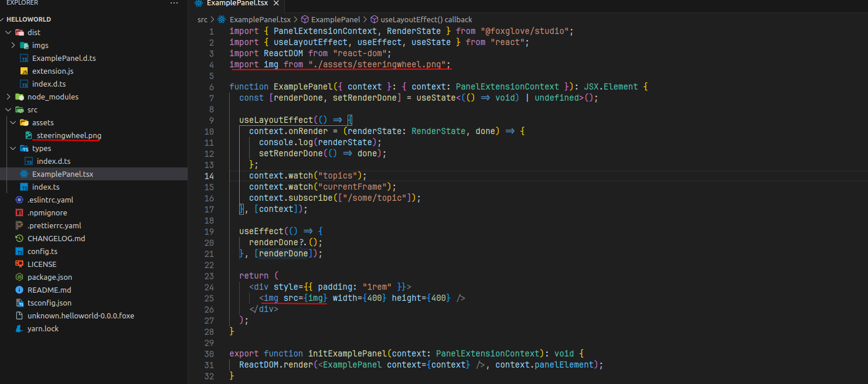Image resolution: width=868 pixels, height=384 pixels.
Task: Collapse the assets folder under src
Action: click(x=13, y=122)
